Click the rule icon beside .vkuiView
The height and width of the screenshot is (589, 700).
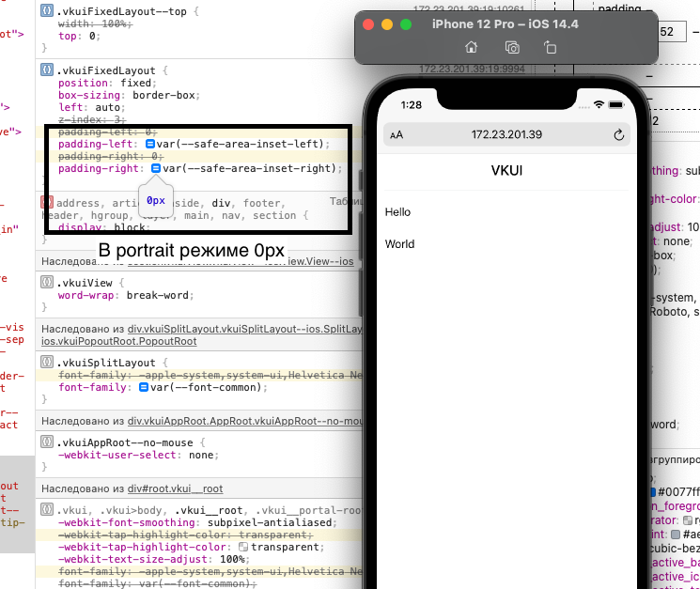[46, 282]
